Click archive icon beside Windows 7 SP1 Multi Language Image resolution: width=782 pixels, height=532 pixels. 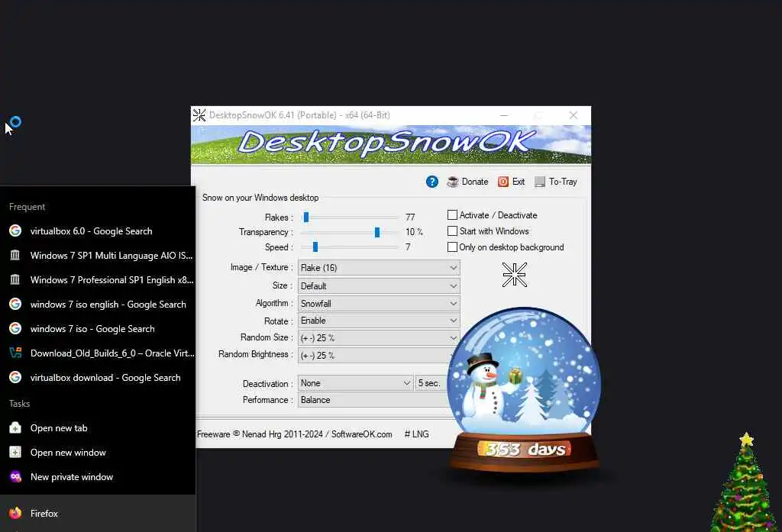coord(15,255)
